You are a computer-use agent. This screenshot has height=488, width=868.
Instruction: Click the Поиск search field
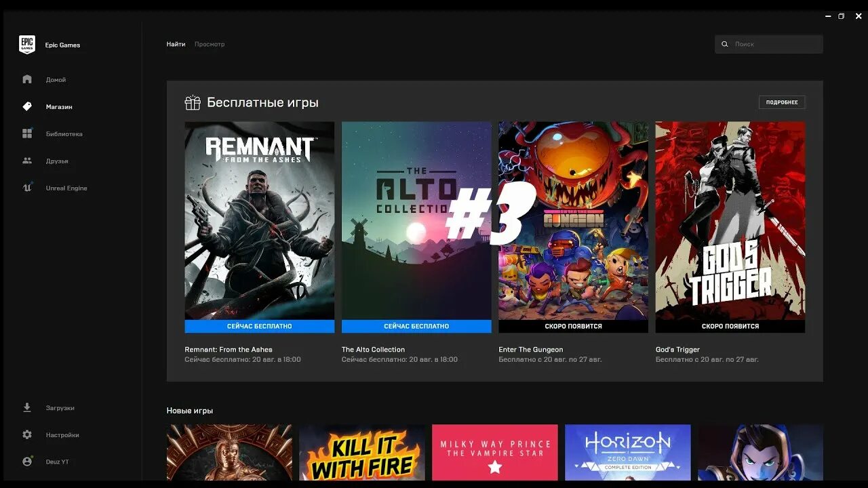(x=769, y=44)
